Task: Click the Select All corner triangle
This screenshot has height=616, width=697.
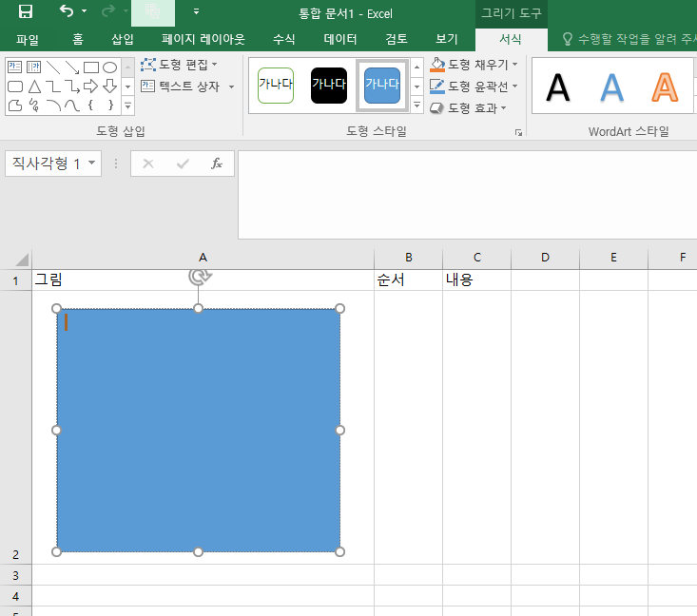Action: click(21, 260)
